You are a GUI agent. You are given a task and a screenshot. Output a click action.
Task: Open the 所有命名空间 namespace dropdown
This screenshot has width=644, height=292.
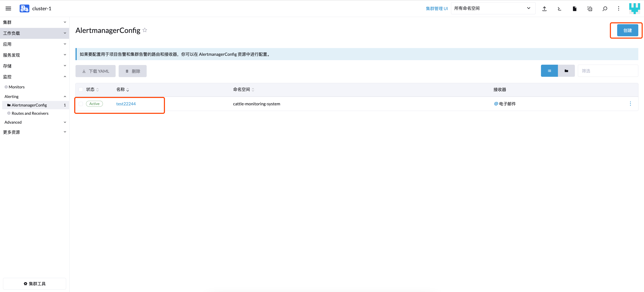coord(493,8)
